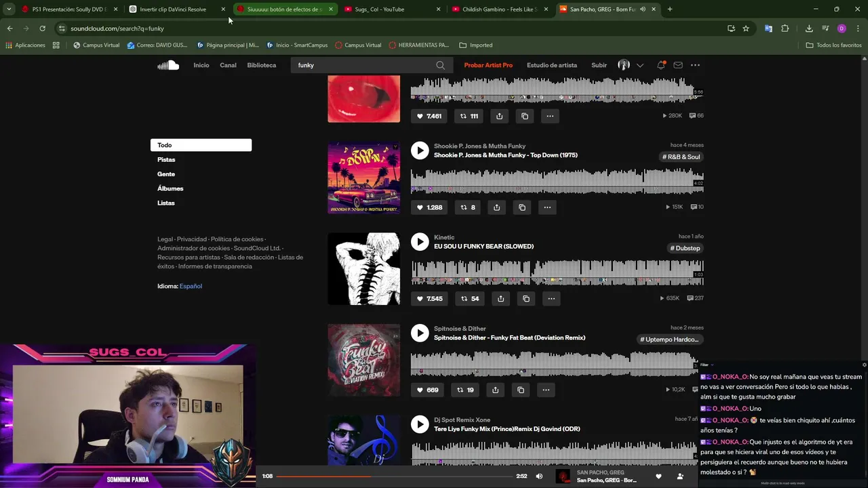
Task: Mute the player volume speaker icon
Action: [x=539, y=476]
